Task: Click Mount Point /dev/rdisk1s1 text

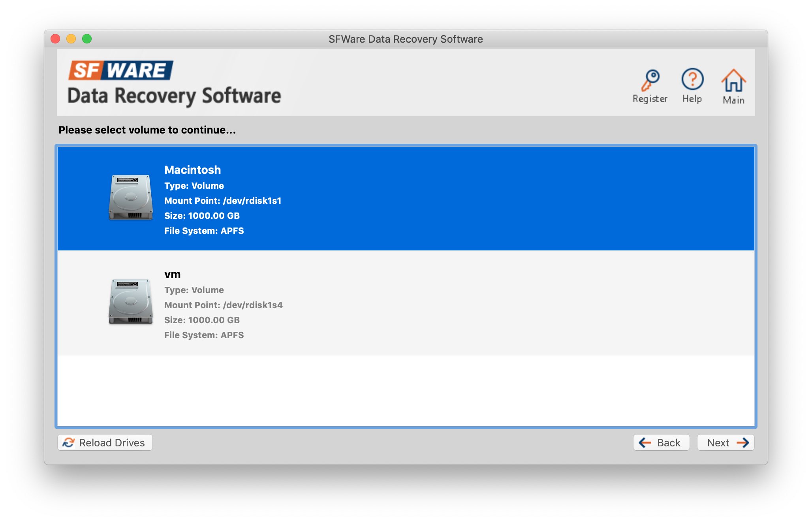Action: click(x=223, y=201)
